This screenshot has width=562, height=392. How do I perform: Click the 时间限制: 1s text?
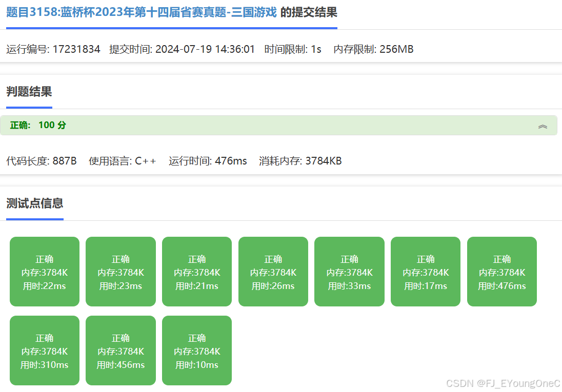pyautogui.click(x=293, y=49)
